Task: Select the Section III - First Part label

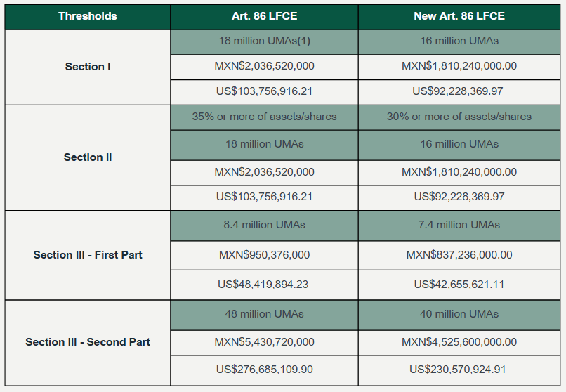Action: click(x=88, y=255)
